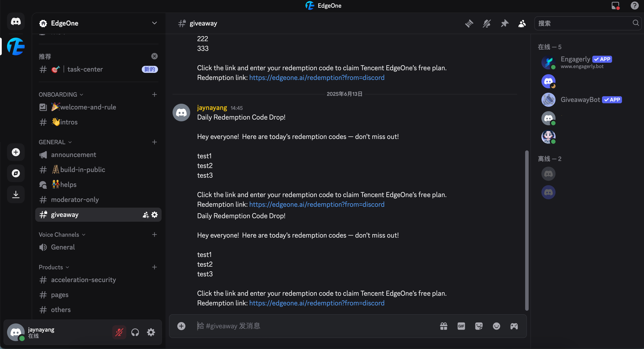Open the intros channel
This screenshot has width=644, height=349.
coord(99,122)
